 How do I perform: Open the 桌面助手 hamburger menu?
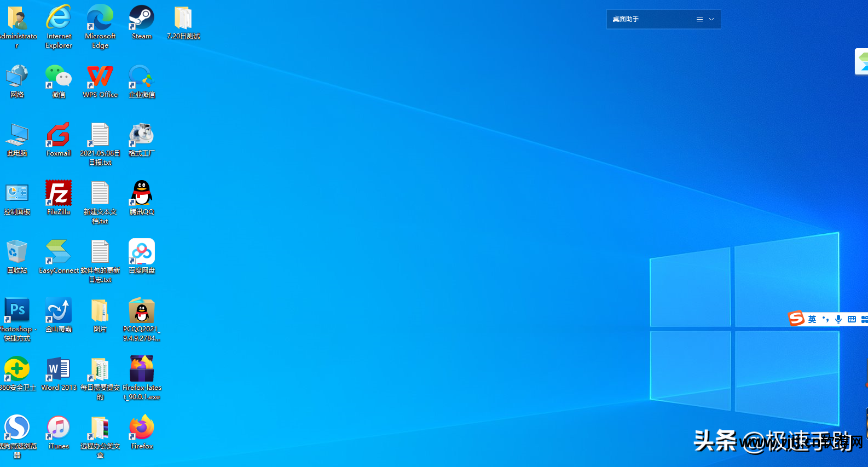(699, 19)
